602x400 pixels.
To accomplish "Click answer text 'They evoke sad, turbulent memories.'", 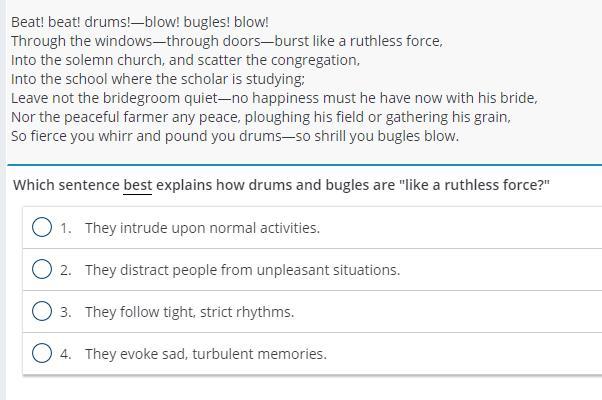I will [206, 354].
